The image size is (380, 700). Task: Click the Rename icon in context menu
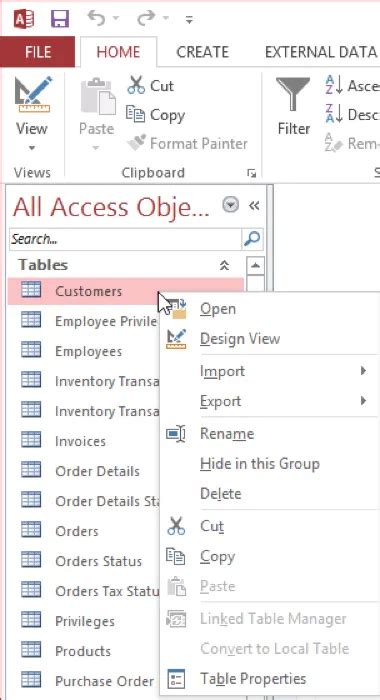click(176, 433)
